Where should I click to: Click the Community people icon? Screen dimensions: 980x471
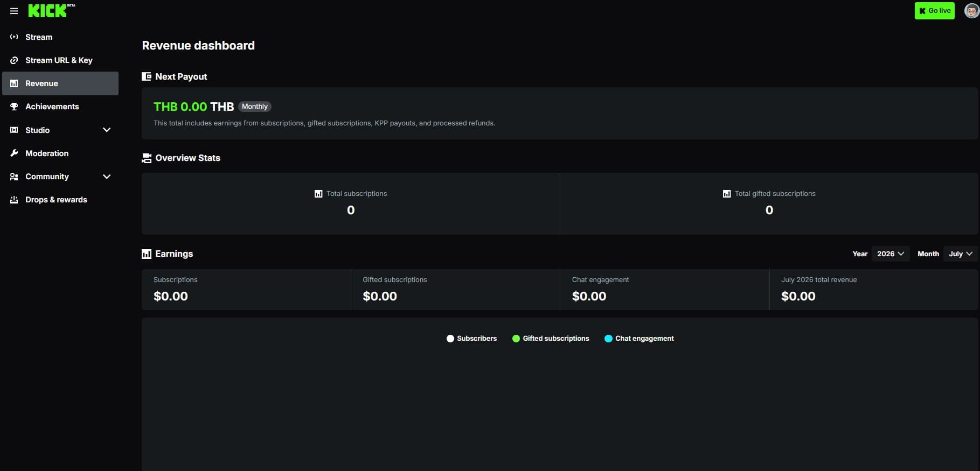(14, 177)
